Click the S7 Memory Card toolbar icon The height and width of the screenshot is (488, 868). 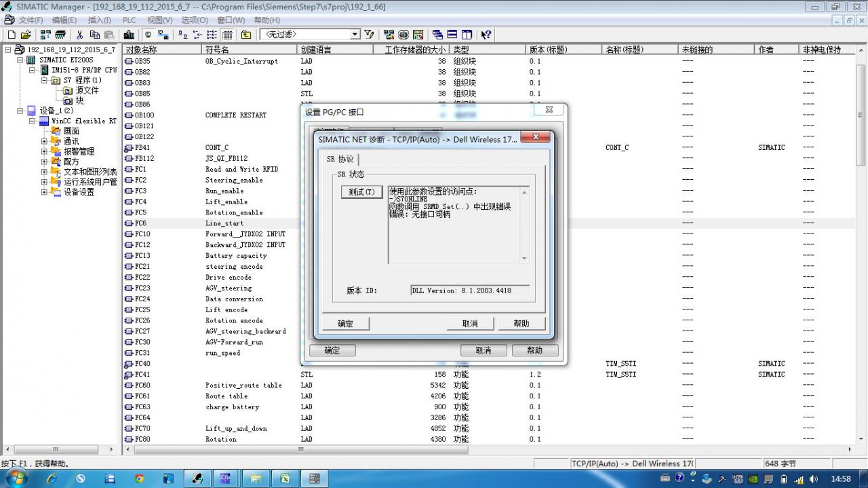60,35
